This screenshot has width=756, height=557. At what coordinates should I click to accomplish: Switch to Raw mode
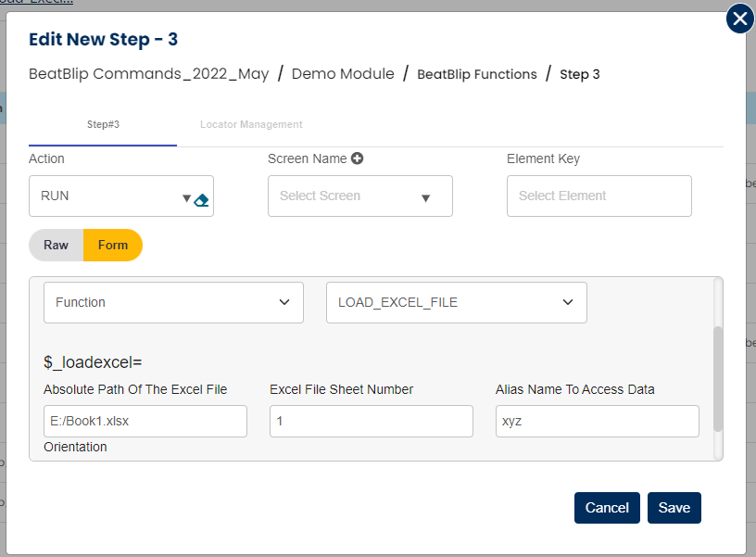[57, 246]
